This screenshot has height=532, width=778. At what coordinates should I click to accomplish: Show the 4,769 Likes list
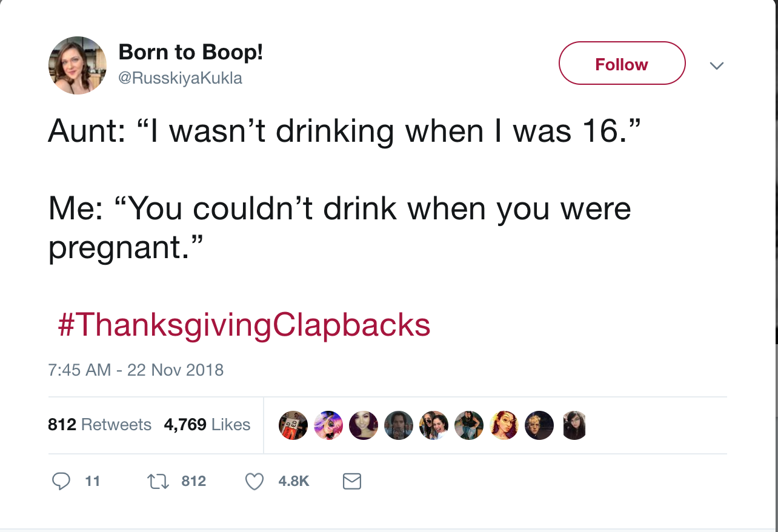(x=207, y=425)
